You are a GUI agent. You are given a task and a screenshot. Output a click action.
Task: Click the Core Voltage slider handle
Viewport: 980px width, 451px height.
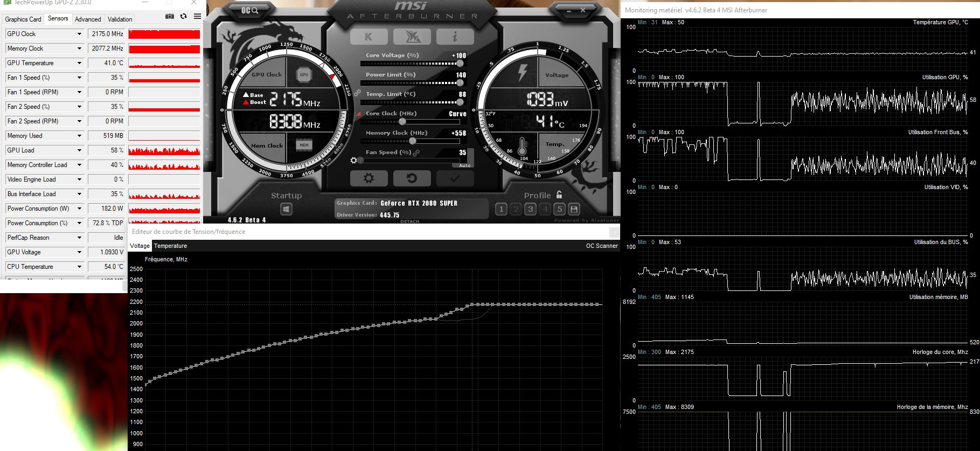tap(460, 64)
